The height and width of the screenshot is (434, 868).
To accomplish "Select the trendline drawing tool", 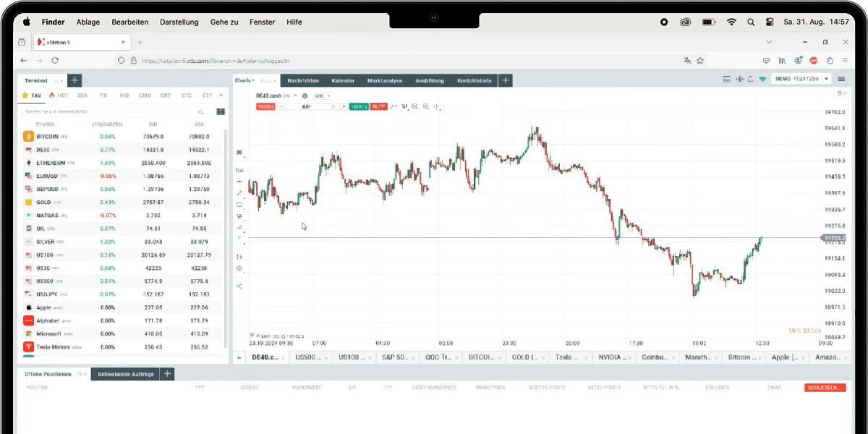I will 239,192.
